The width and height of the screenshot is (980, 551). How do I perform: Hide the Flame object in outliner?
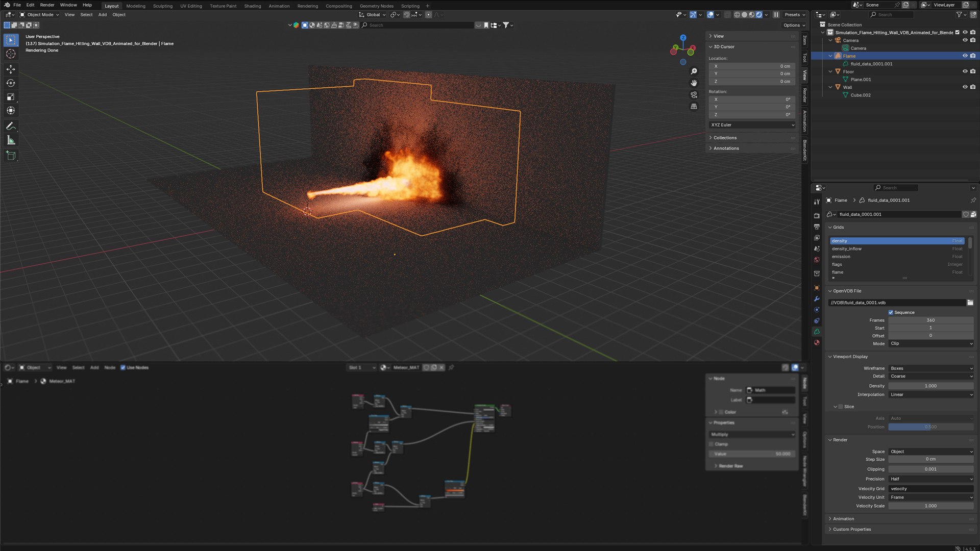(x=965, y=56)
